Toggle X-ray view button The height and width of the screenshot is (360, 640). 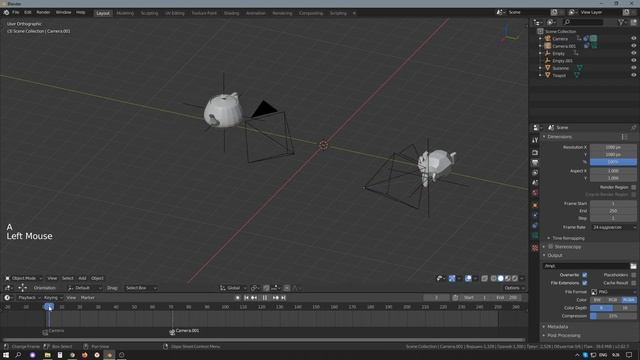(x=484, y=278)
